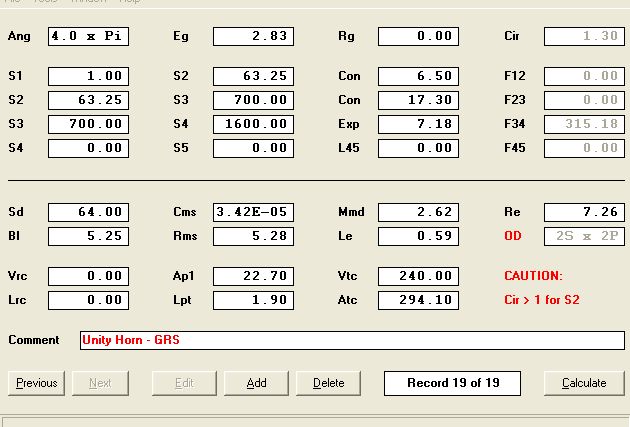Delete the current record
This screenshot has width=630, height=427.
click(x=328, y=383)
